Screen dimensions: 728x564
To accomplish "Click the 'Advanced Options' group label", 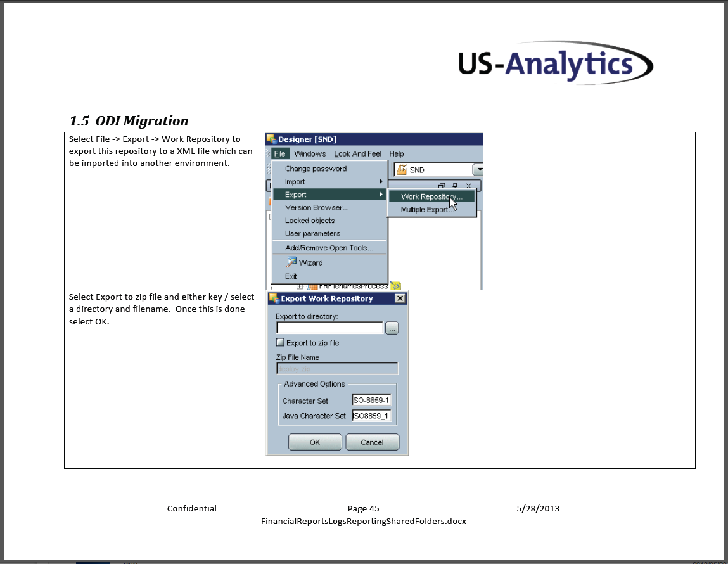I will click(314, 384).
